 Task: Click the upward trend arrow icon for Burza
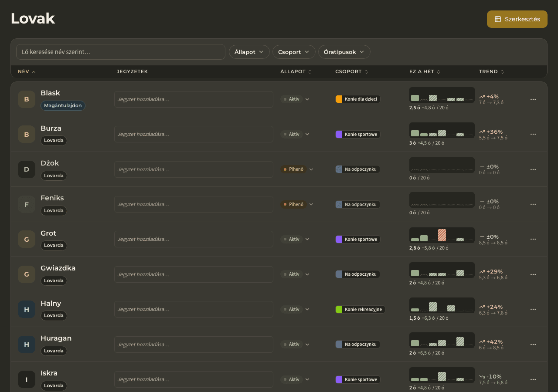(x=482, y=132)
